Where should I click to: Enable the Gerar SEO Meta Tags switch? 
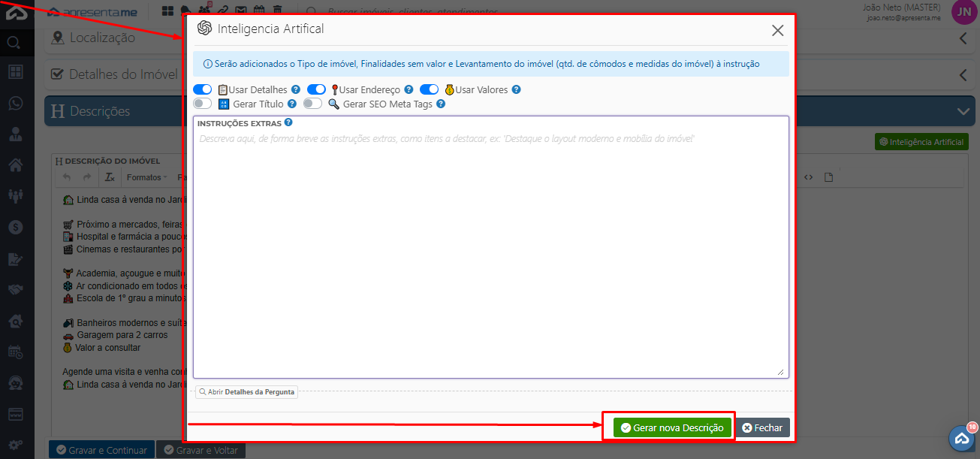point(312,104)
